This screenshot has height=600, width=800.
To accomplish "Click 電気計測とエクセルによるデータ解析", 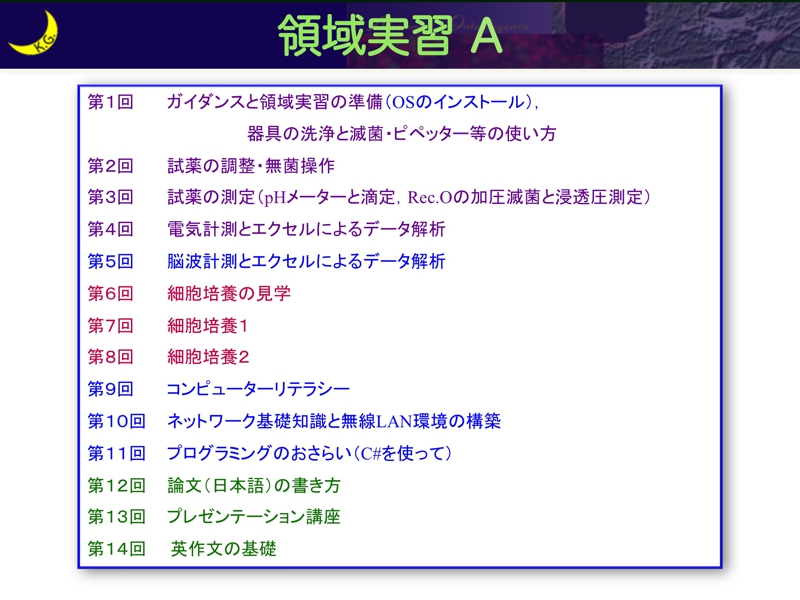I will (306, 229).
